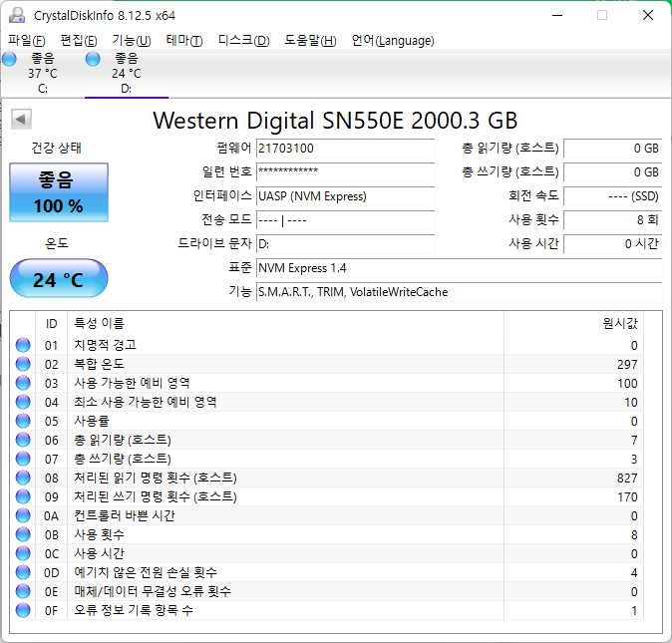This screenshot has width=672, height=643.
Task: Click the raw value 827 in row 08
Action: coord(627,479)
